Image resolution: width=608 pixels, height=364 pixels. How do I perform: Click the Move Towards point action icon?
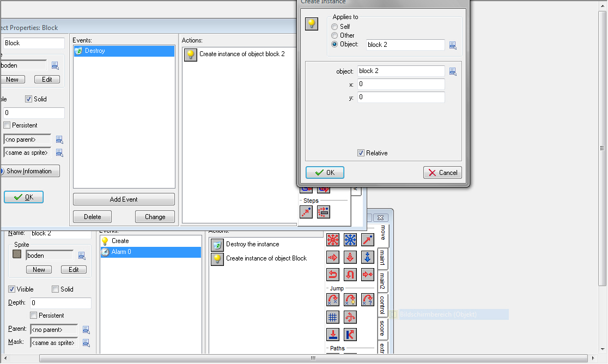point(368,240)
